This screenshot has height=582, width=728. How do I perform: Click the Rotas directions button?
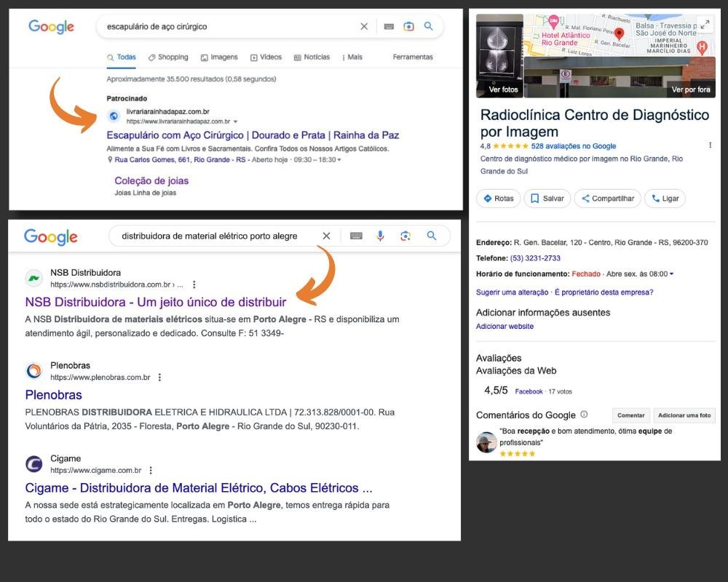click(x=499, y=199)
